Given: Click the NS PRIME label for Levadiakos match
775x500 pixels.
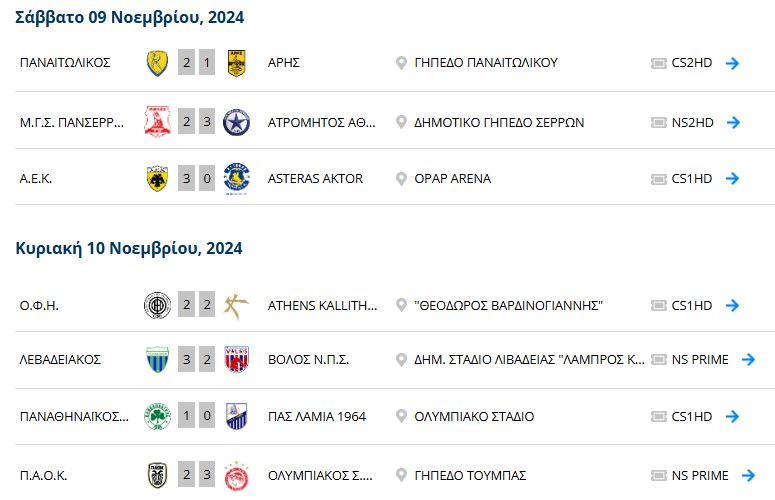Looking at the screenshot, I should (700, 359).
